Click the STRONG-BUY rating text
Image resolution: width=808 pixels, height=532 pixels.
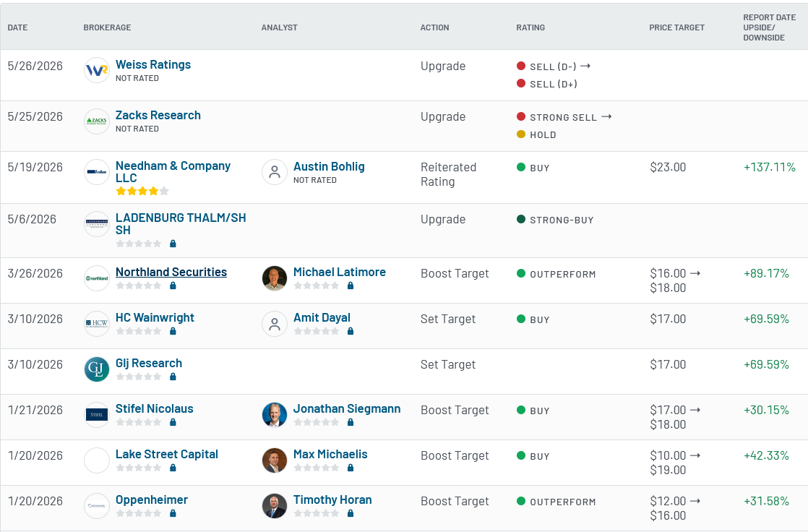(562, 220)
